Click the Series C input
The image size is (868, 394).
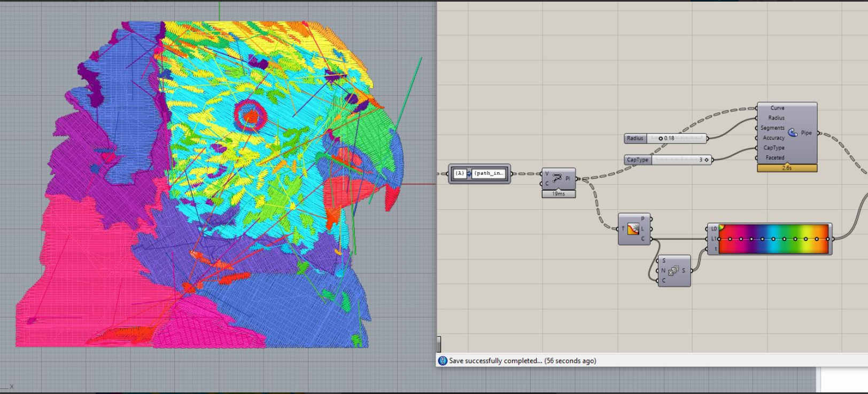pos(664,280)
